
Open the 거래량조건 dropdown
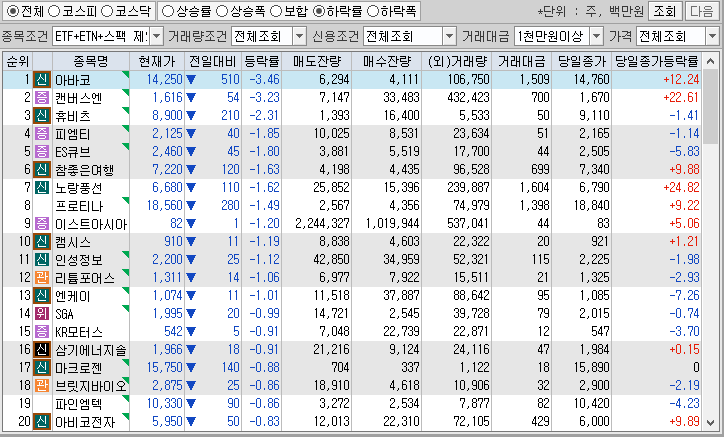[300, 36]
